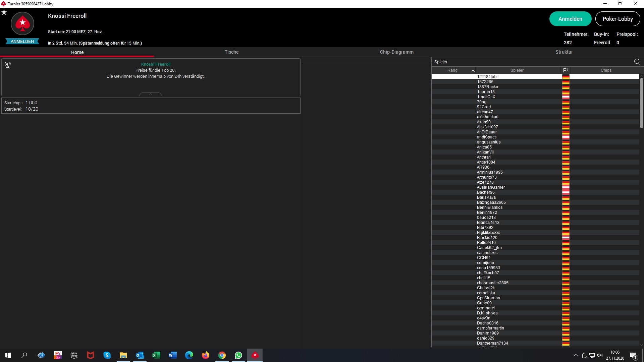Select player Bacher96
The width and height of the screenshot is (644, 362).
coord(535,192)
